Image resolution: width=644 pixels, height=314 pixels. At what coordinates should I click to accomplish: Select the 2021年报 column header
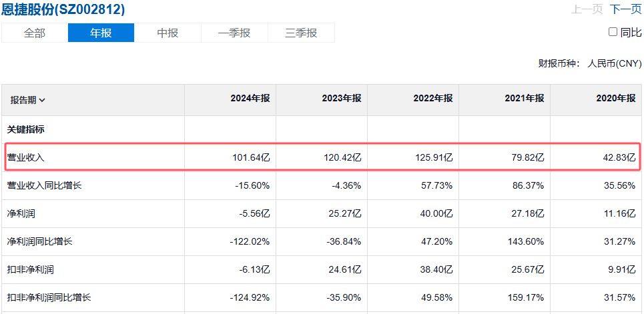[525, 99]
